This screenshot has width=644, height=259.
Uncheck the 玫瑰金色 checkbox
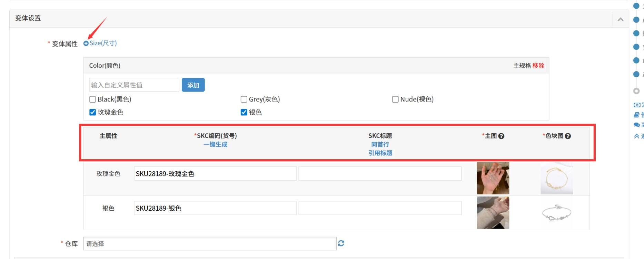point(92,112)
